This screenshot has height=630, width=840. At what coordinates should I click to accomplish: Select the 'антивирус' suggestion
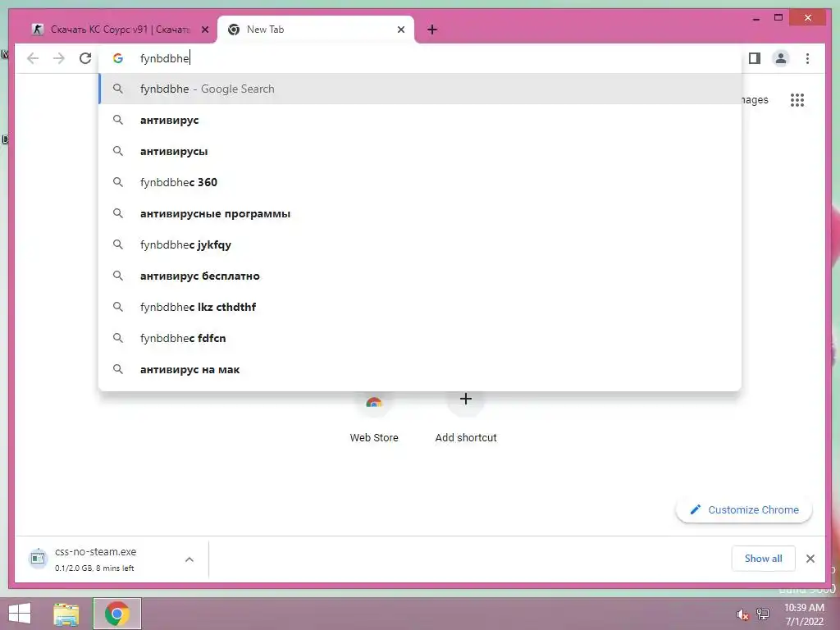point(421,120)
